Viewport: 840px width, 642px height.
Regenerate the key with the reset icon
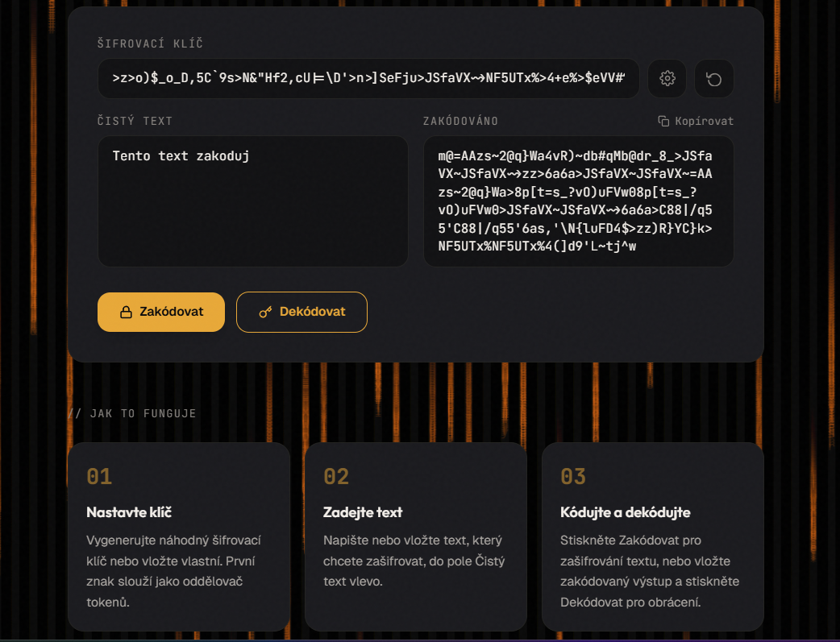pos(713,78)
